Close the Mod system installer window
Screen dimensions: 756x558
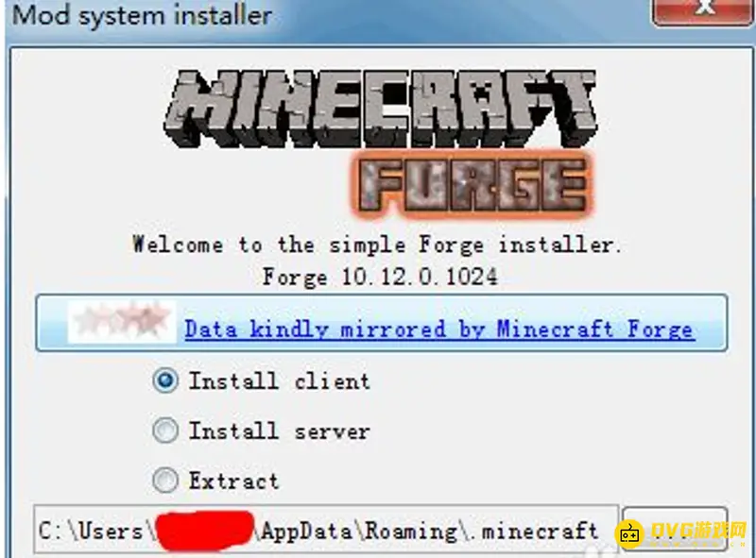pyautogui.click(x=703, y=9)
